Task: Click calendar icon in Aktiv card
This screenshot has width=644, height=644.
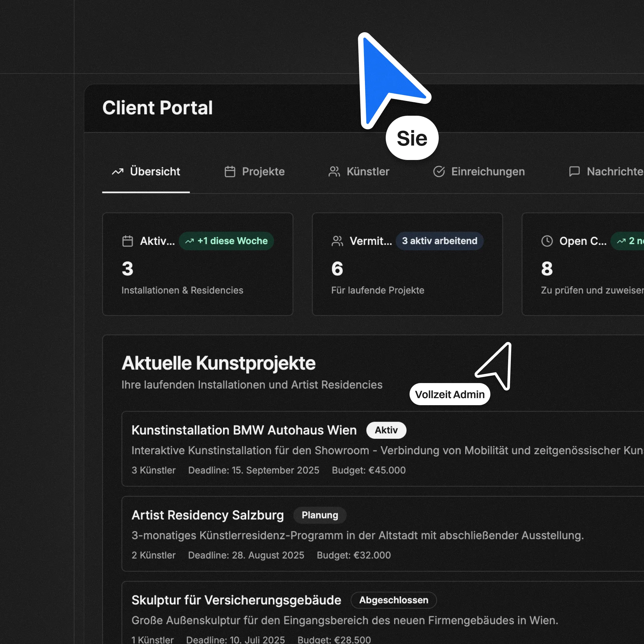Action: (x=127, y=241)
